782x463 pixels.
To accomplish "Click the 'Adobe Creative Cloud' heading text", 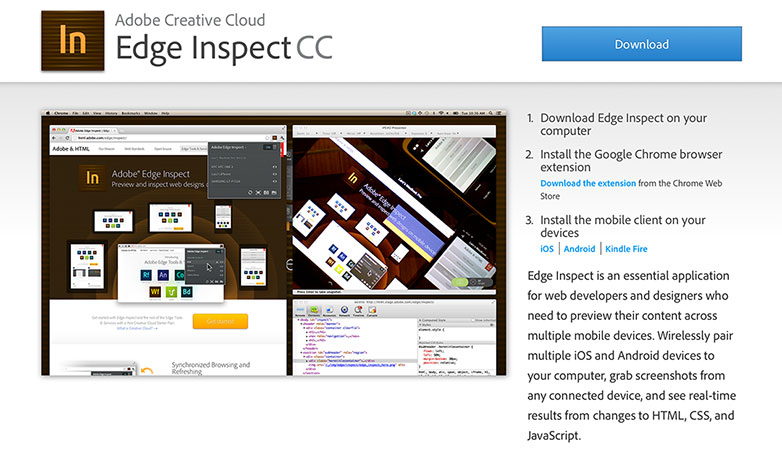I will [x=190, y=20].
